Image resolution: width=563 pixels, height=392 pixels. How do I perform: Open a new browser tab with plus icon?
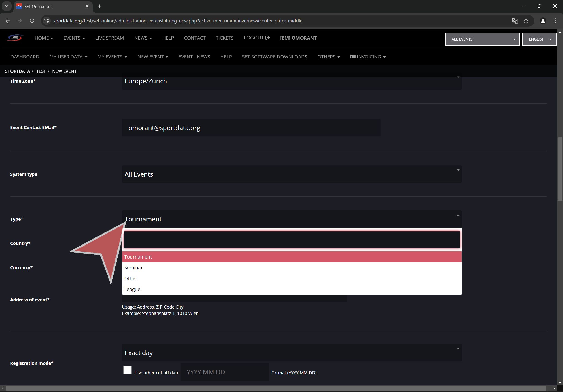99,6
